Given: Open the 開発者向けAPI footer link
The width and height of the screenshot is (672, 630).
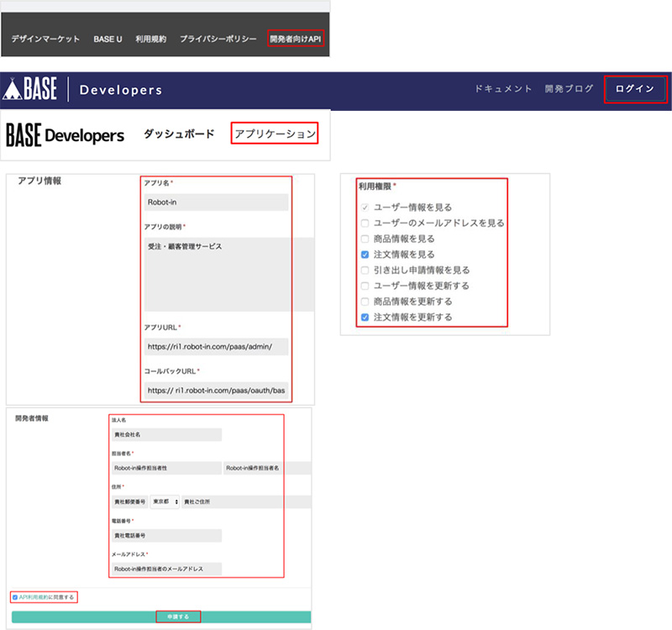Looking at the screenshot, I should tap(296, 39).
